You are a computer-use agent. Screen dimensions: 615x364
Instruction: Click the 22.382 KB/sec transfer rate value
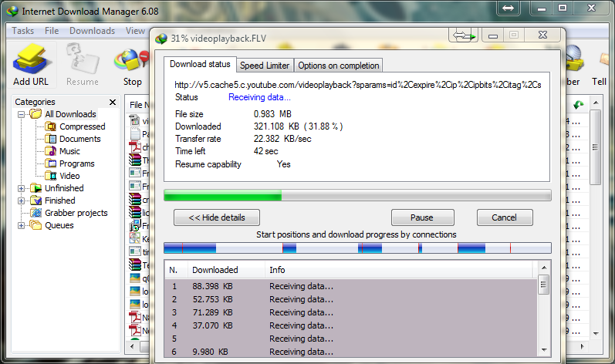coord(282,139)
